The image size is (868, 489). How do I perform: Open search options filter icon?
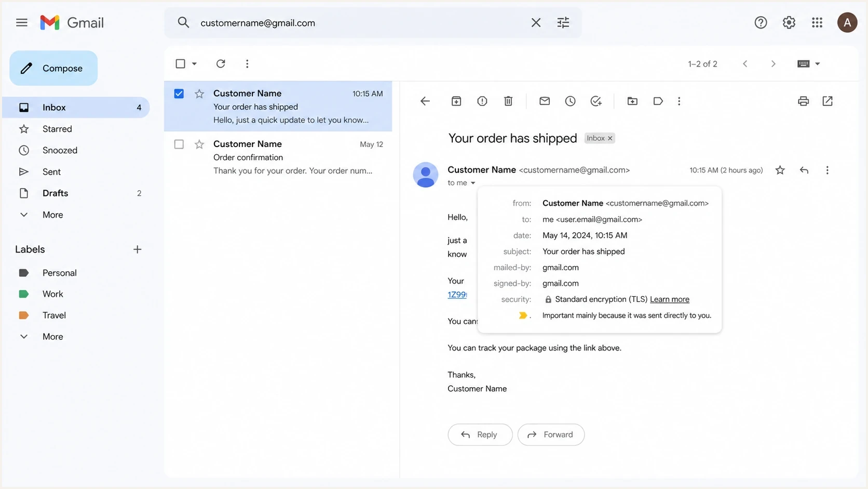pos(563,22)
